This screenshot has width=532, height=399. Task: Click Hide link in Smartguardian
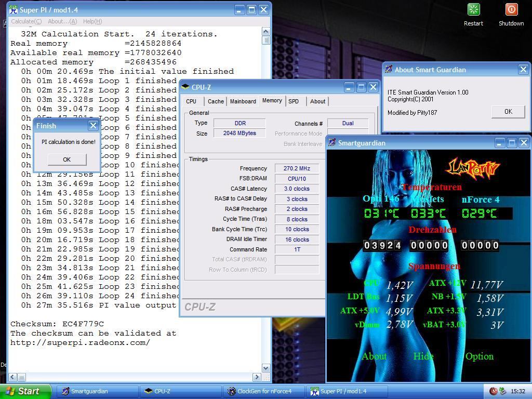pos(423,356)
